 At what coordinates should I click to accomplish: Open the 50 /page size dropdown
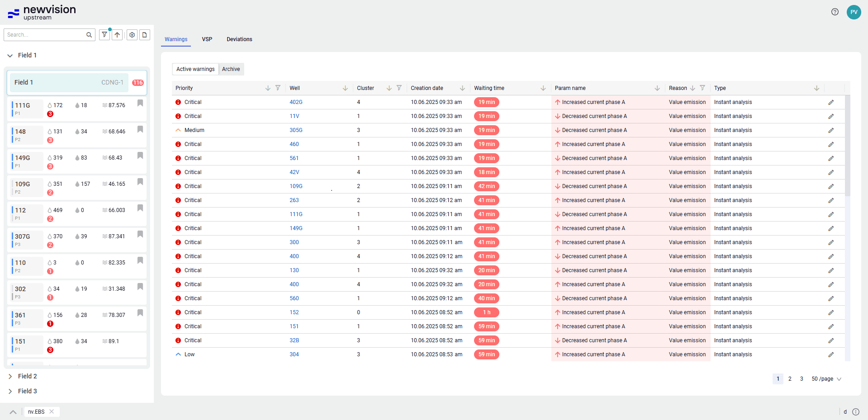pos(826,379)
